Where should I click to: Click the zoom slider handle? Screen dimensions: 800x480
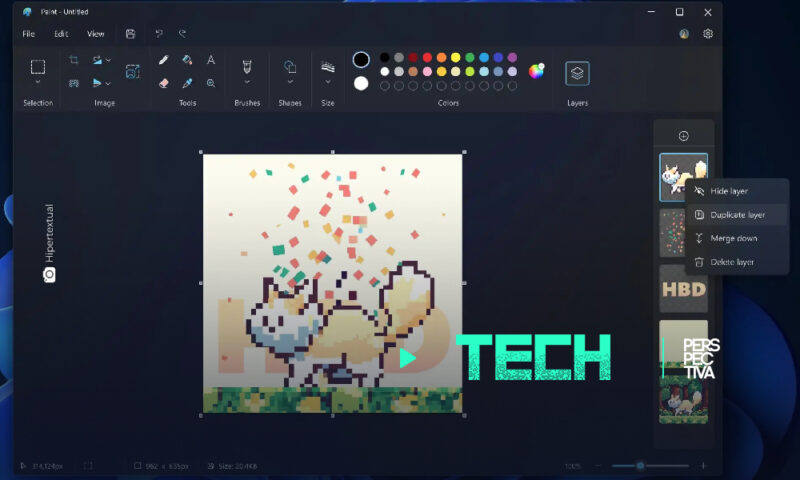coord(640,465)
